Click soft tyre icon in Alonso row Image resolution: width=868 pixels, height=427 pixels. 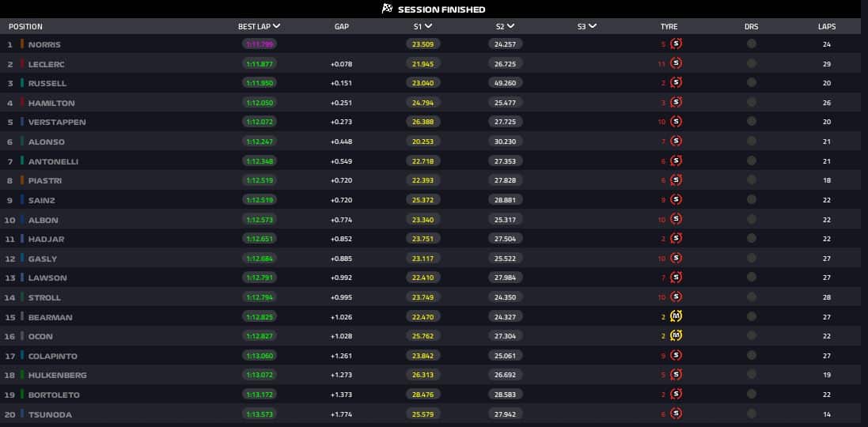pyautogui.click(x=676, y=141)
